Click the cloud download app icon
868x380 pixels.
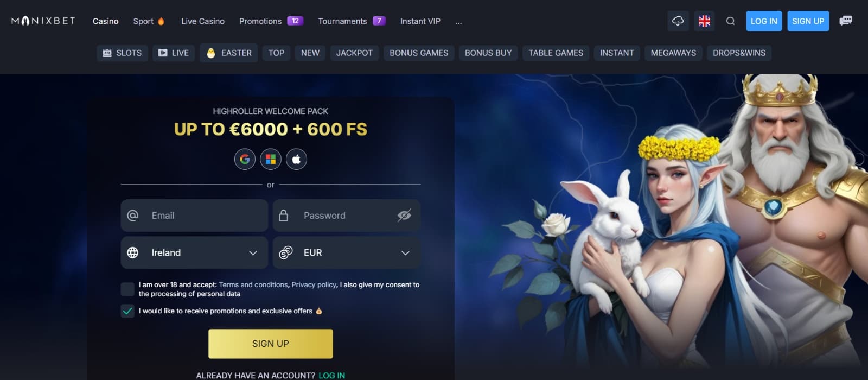pyautogui.click(x=678, y=21)
